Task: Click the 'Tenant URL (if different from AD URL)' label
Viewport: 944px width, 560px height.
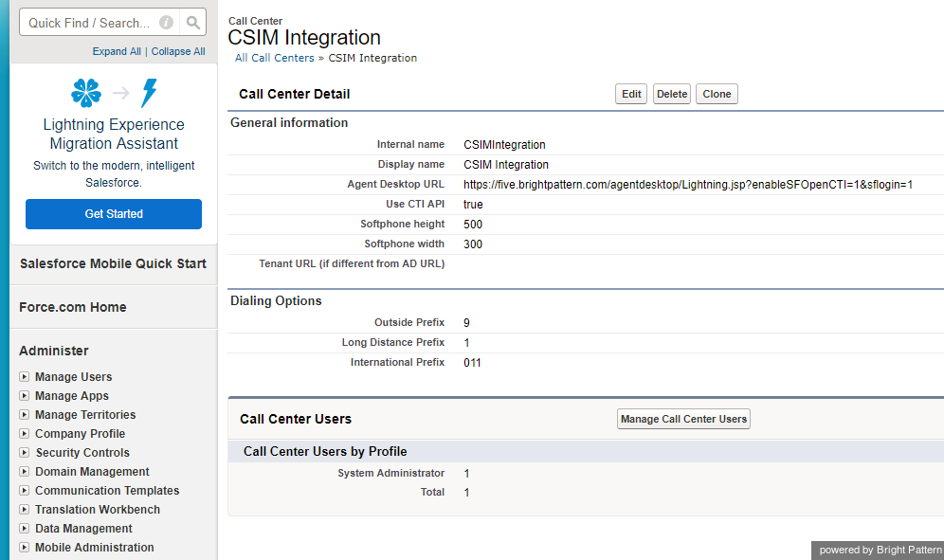Action: coord(352,263)
